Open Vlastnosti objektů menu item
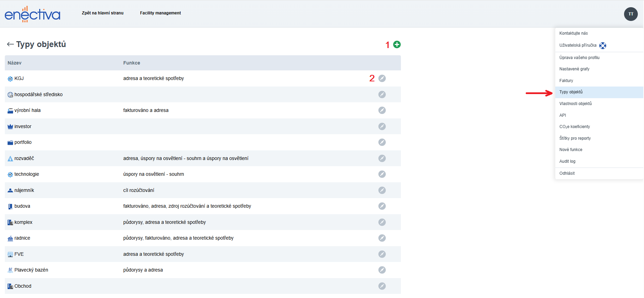The height and width of the screenshot is (298, 644). (575, 104)
